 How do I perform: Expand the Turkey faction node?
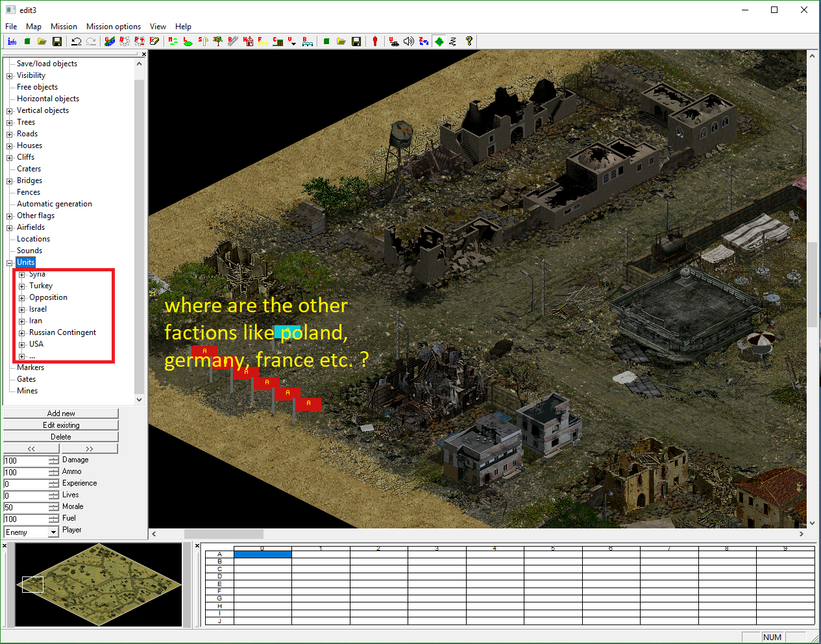click(x=22, y=286)
